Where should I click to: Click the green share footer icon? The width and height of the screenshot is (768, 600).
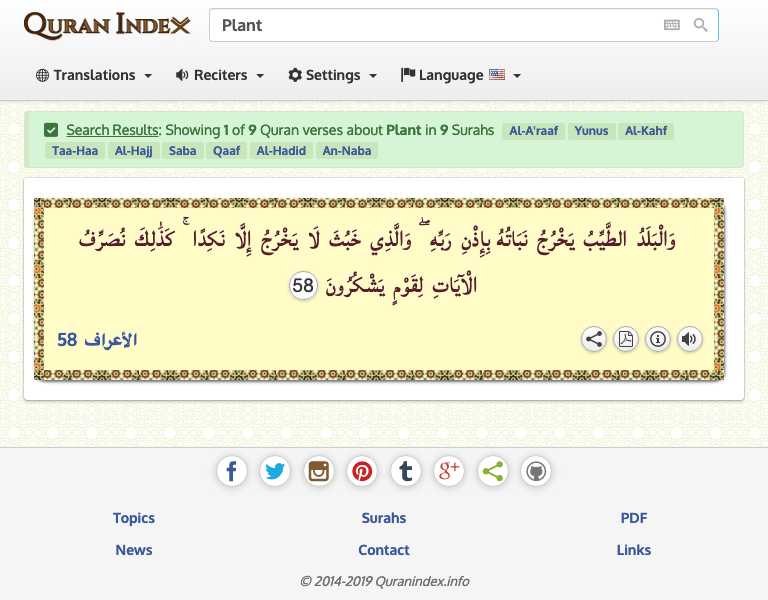(x=492, y=471)
